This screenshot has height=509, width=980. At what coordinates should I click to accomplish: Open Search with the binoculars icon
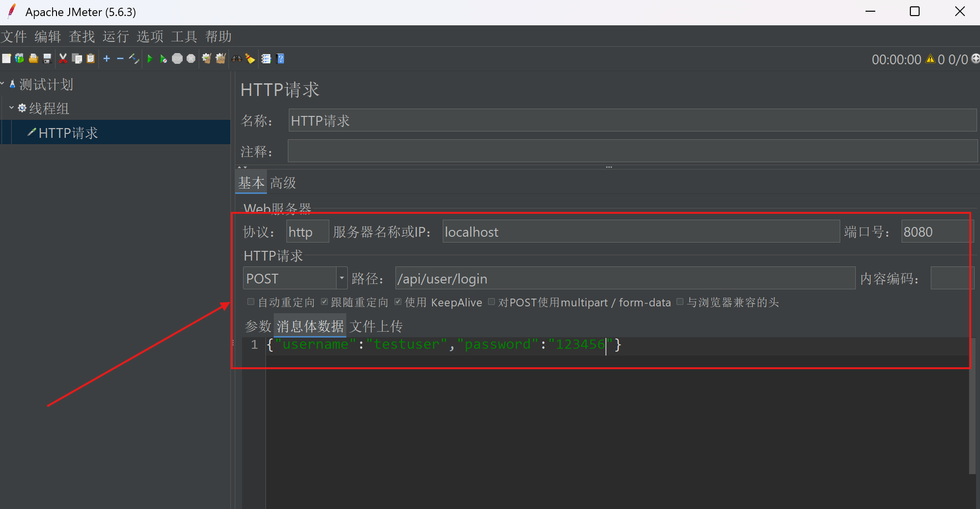click(x=237, y=59)
